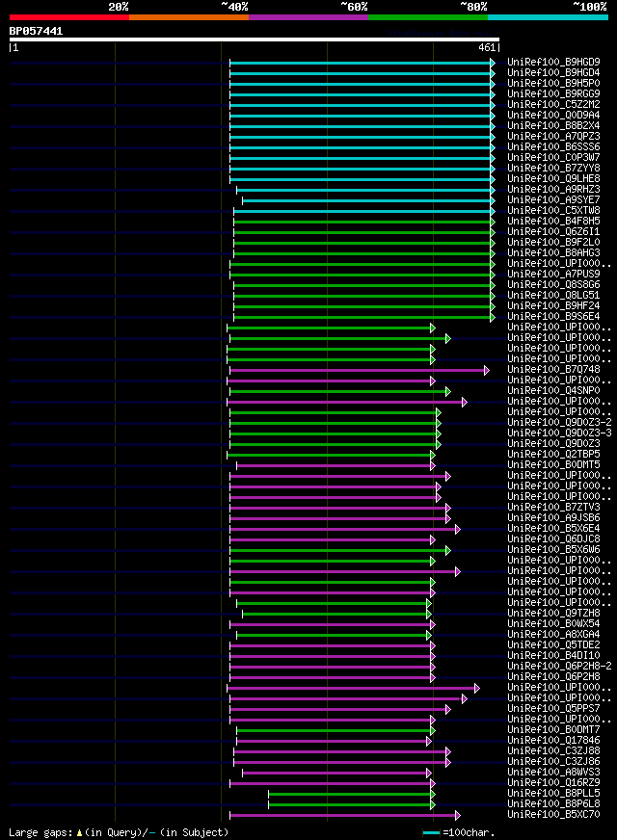Select the UniRef100_B8B2X4 label
This screenshot has height=840, width=617.
pos(553,126)
